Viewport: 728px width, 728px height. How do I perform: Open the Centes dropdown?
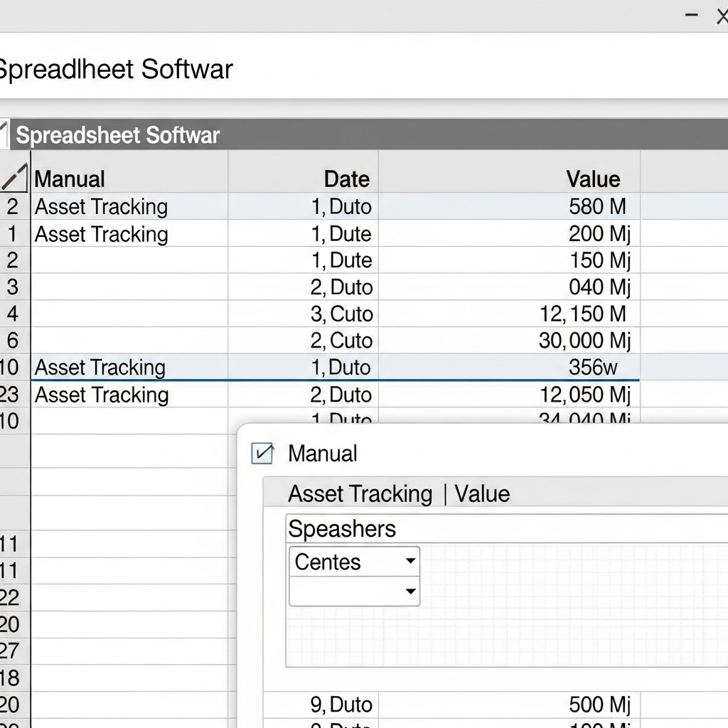pyautogui.click(x=354, y=562)
